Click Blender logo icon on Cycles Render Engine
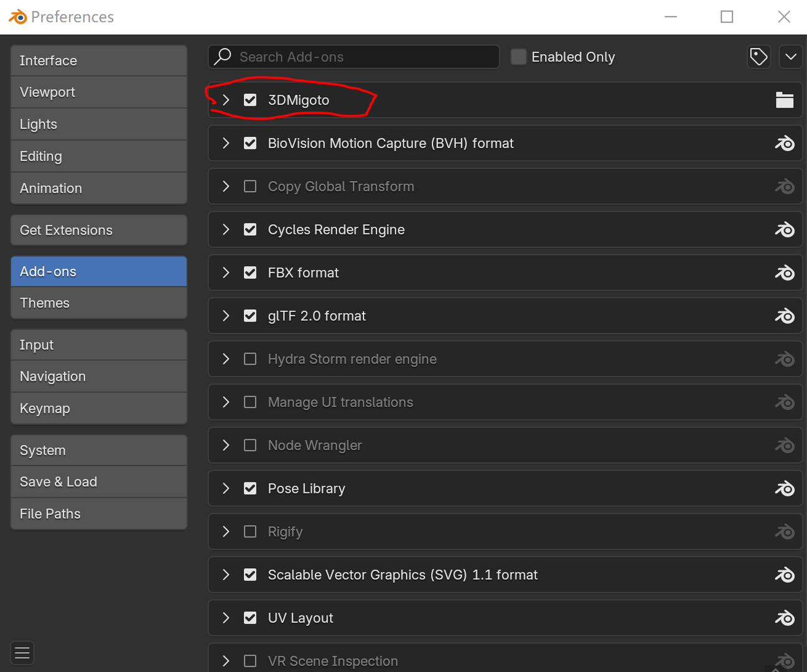 [x=785, y=230]
